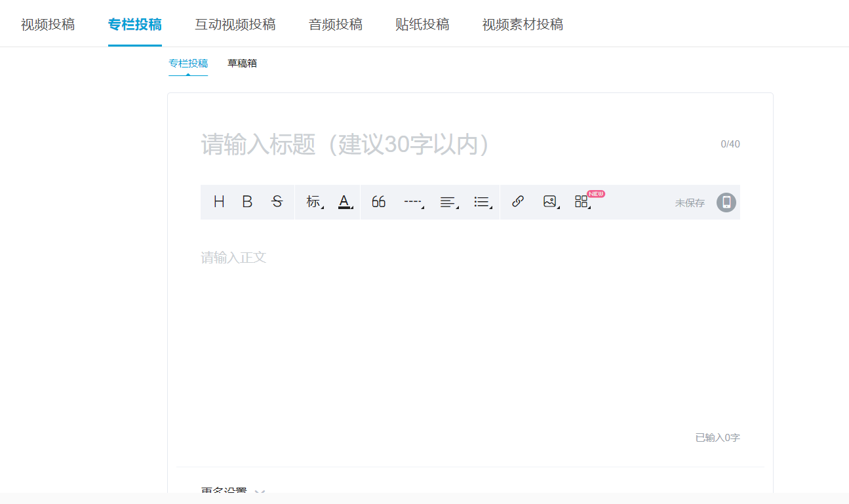Click the 标 heading style icon
Viewport: 849px width, 504px height.
click(x=314, y=202)
